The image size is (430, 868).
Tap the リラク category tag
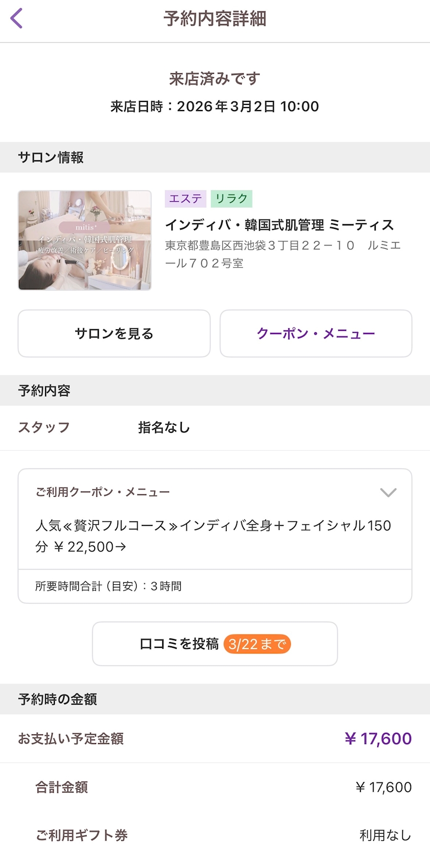point(231,199)
